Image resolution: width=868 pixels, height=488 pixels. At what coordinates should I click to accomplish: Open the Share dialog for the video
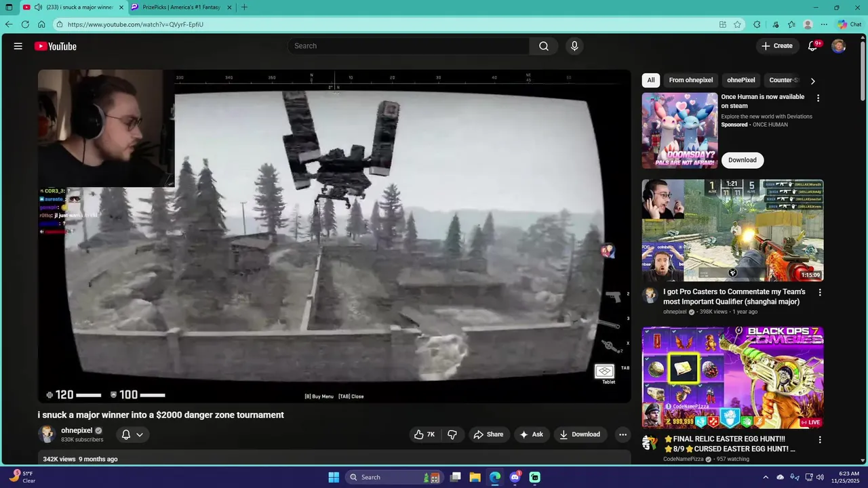[x=488, y=434]
